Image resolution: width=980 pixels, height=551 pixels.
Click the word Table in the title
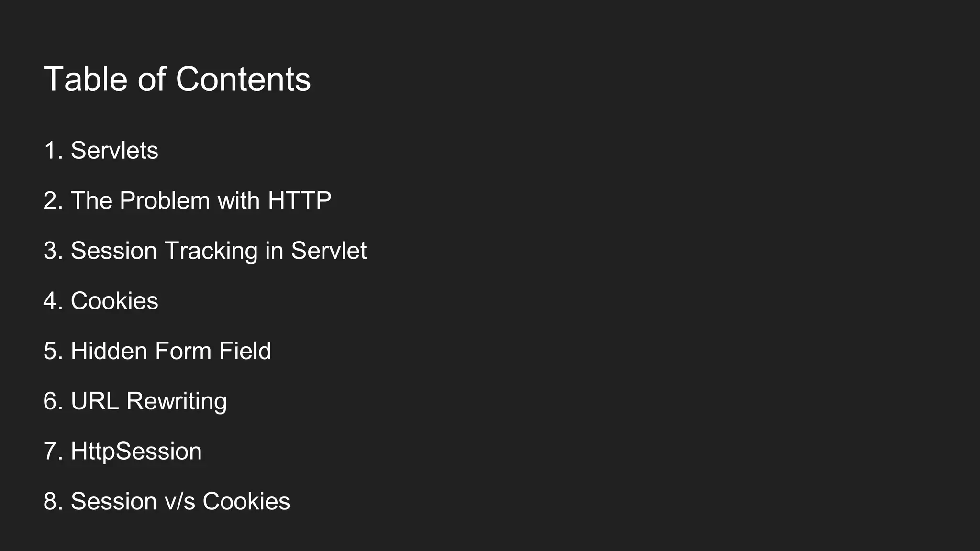point(86,79)
